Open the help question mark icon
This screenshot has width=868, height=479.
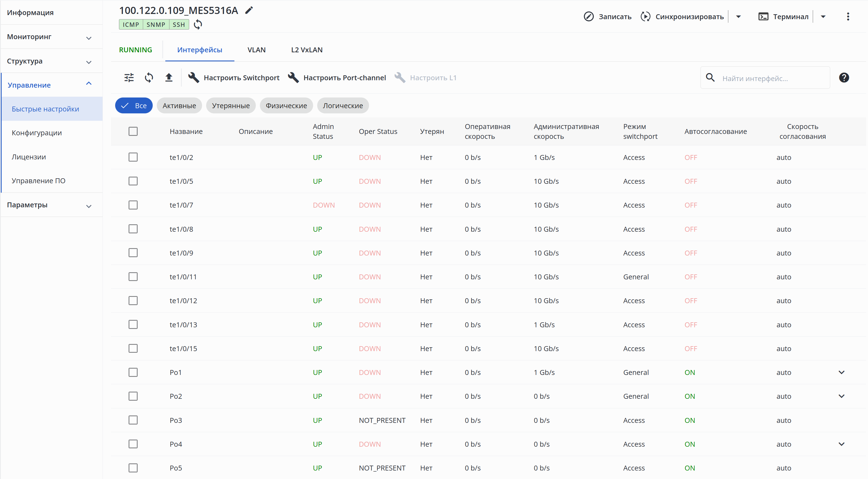tap(844, 78)
